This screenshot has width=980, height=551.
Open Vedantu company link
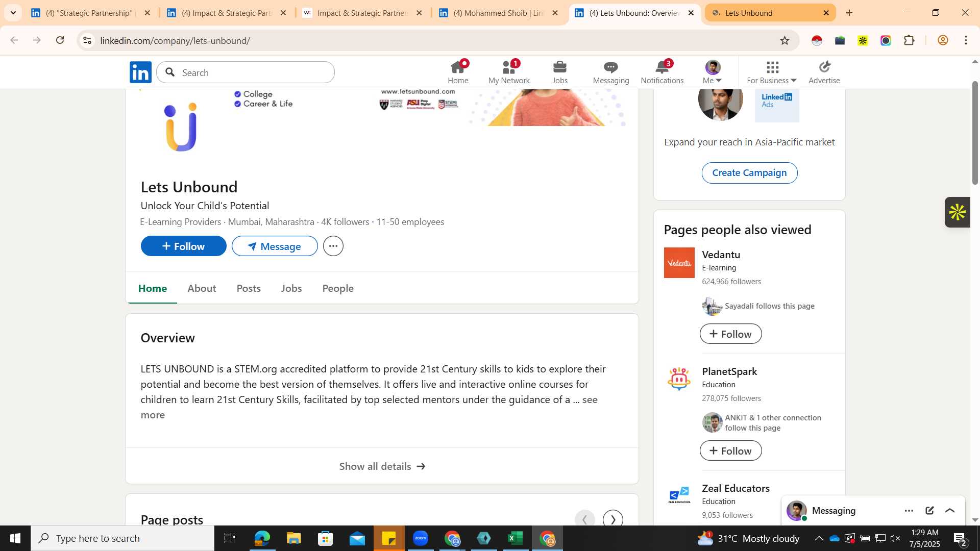(721, 254)
